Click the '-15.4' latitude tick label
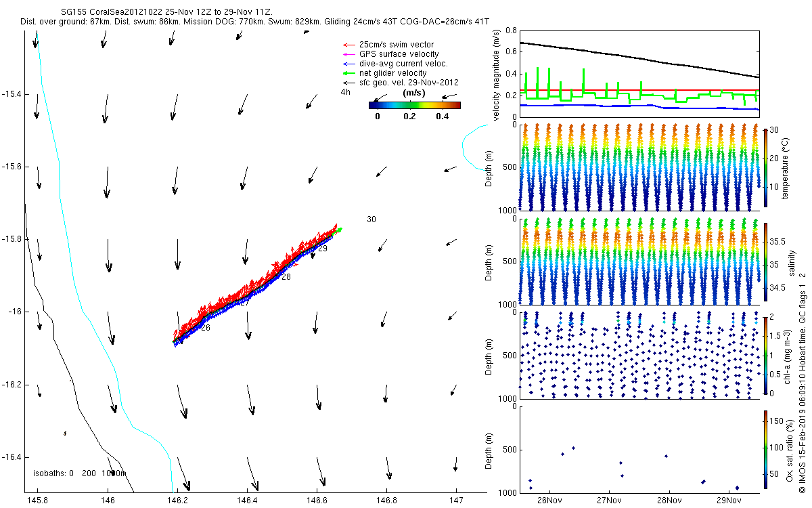Image resolution: width=812 pixels, height=508 pixels. (x=12, y=94)
